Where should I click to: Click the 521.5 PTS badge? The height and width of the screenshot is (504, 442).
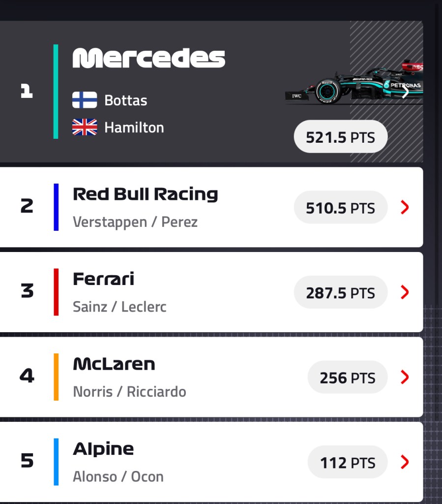(340, 137)
